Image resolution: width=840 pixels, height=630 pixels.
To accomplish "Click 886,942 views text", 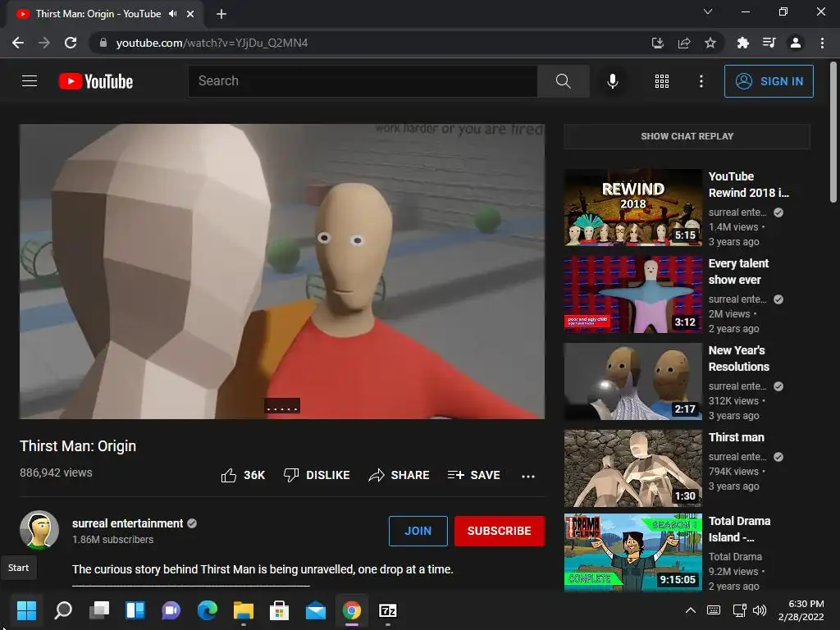I will coord(56,472).
